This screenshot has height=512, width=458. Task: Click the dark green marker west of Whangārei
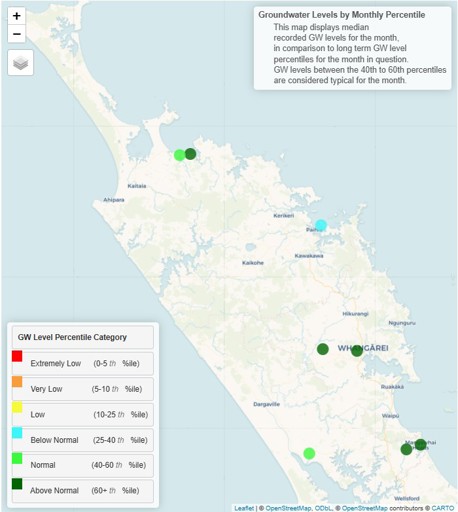[x=323, y=349]
